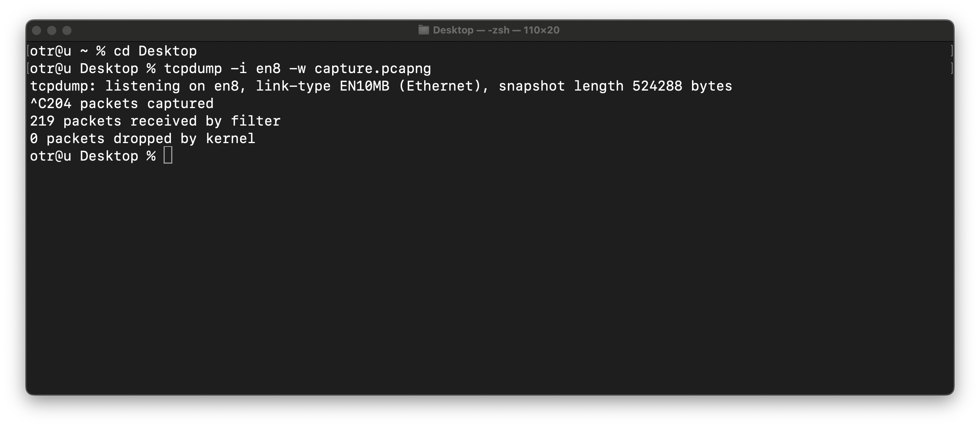This screenshot has height=427, width=980.
Task: Click the word 'tcpdump' in the typed command
Action: [193, 69]
